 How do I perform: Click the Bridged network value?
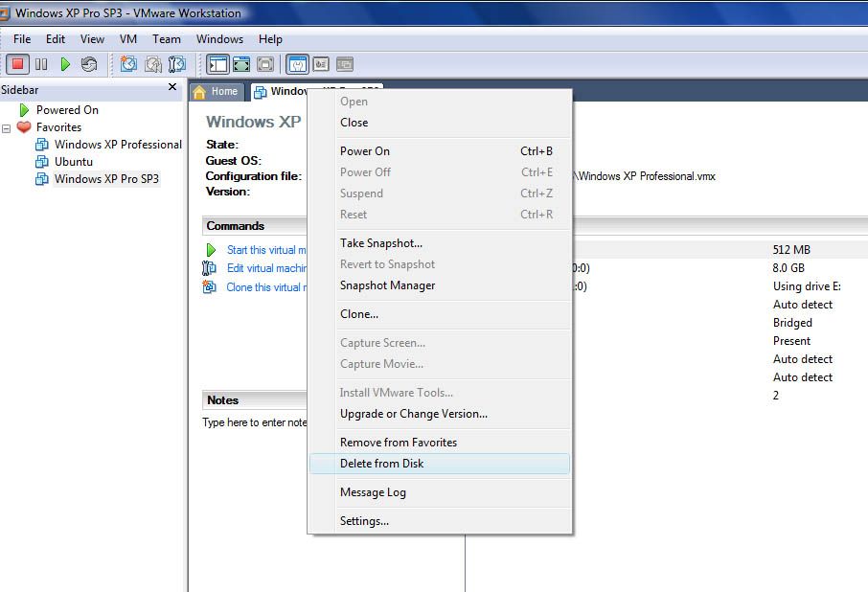click(x=792, y=323)
